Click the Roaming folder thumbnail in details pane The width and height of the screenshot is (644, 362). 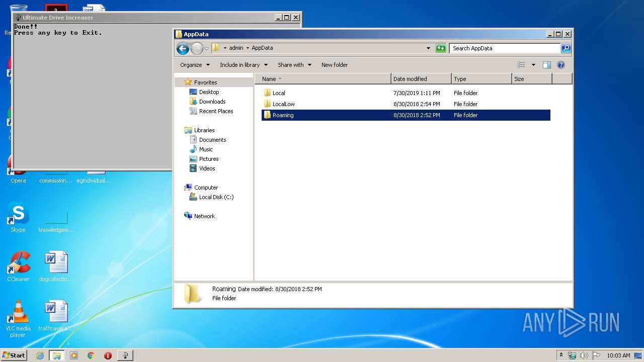192,294
